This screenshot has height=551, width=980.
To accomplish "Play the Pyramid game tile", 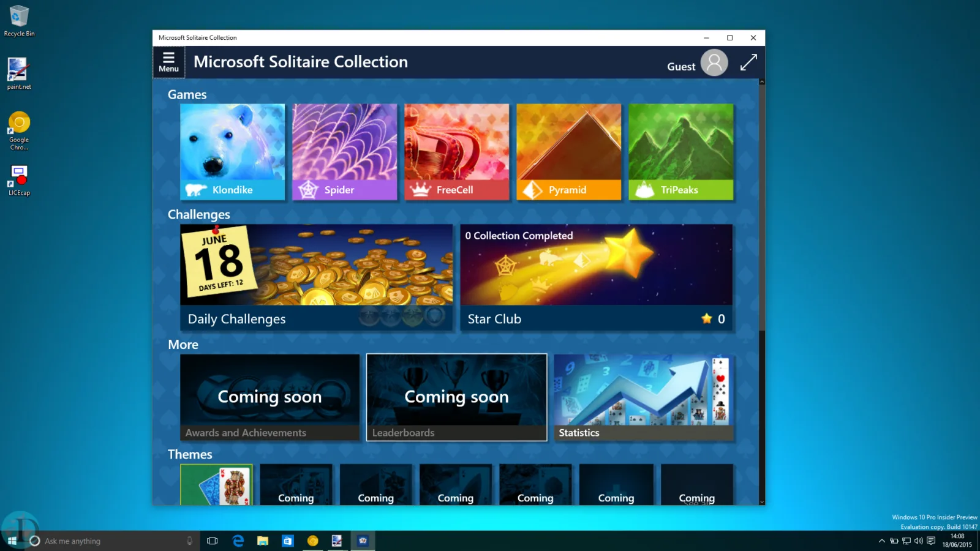I will click(x=569, y=152).
